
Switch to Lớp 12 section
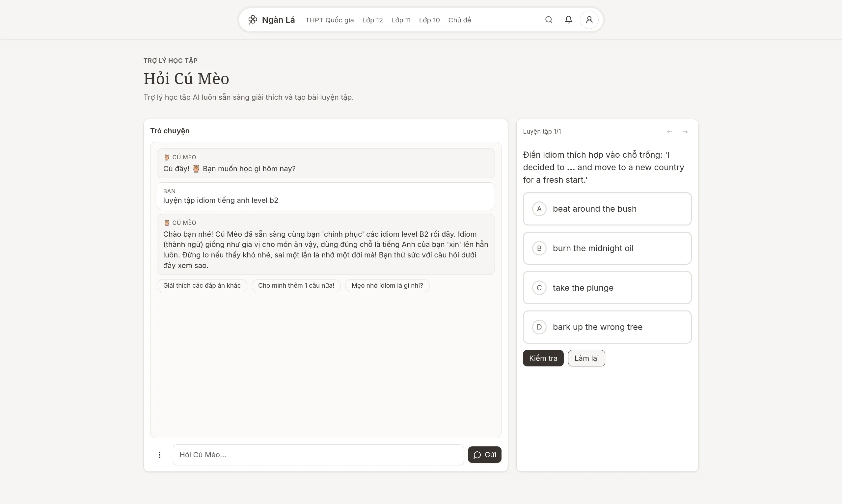(372, 20)
